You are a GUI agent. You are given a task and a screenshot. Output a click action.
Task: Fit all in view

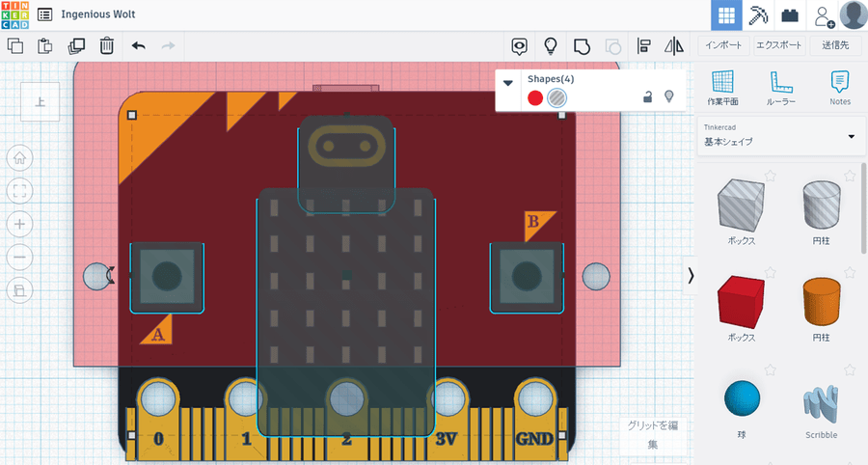click(x=19, y=192)
